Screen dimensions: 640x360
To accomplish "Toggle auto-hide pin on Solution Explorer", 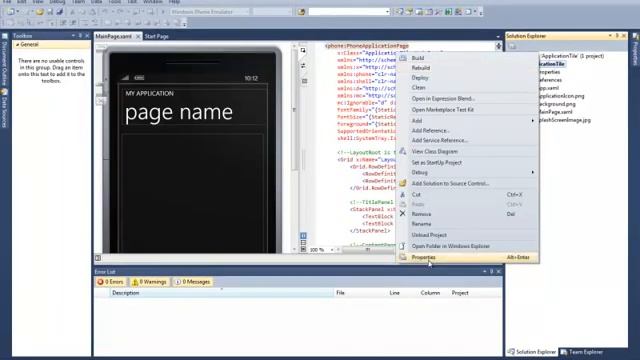I will point(617,36).
